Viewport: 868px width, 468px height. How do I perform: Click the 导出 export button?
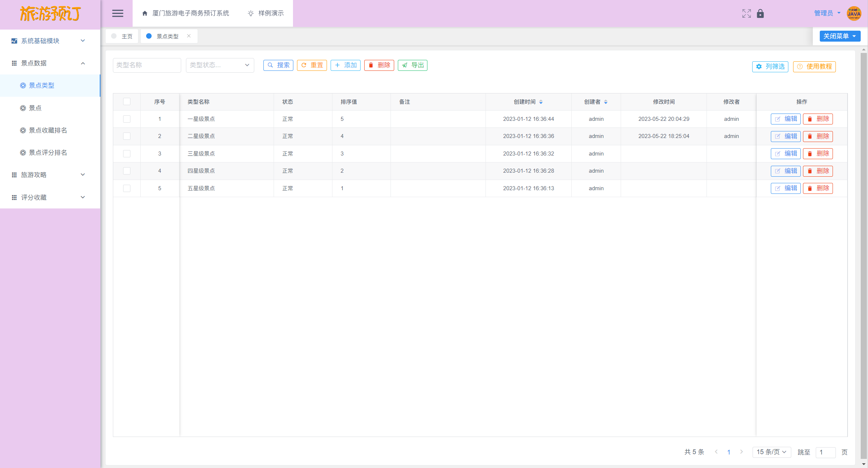[x=412, y=65]
